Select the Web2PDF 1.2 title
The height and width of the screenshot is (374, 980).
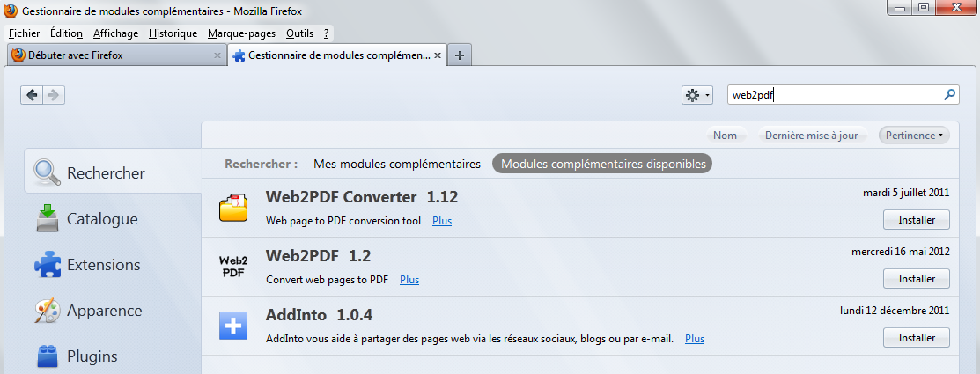coord(318,256)
